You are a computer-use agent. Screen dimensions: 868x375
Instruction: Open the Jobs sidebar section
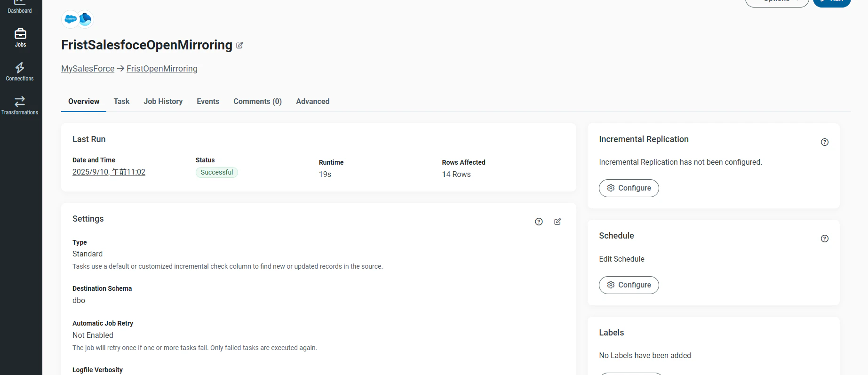click(x=20, y=38)
